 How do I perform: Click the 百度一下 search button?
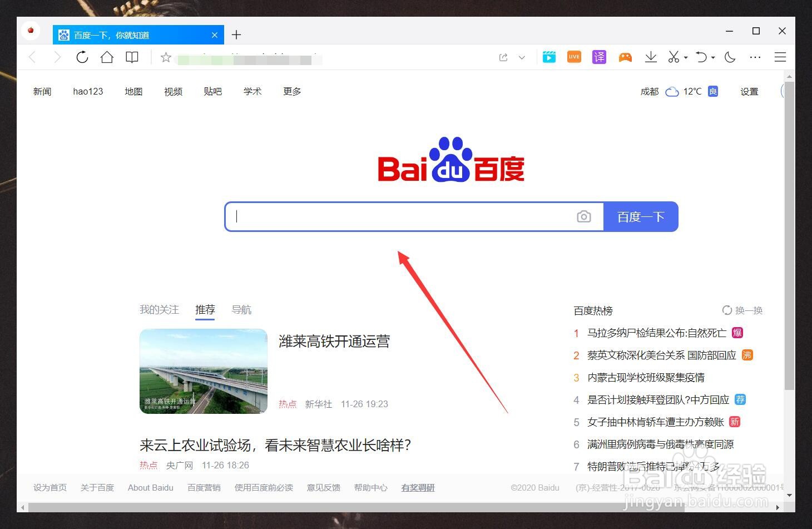(x=641, y=216)
